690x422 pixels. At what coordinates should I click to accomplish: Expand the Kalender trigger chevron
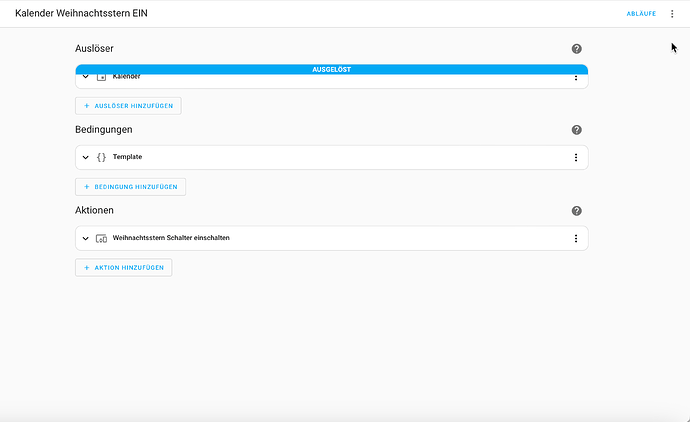(86, 78)
